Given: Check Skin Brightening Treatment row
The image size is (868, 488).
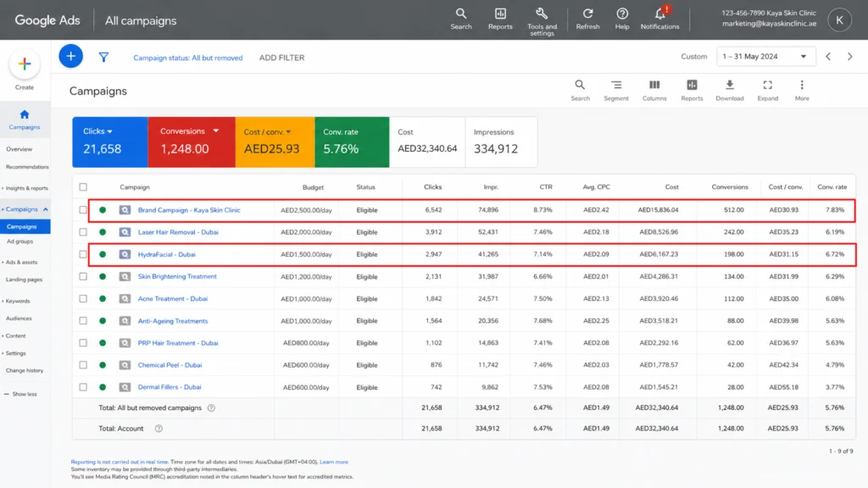Looking at the screenshot, I should 83,276.
